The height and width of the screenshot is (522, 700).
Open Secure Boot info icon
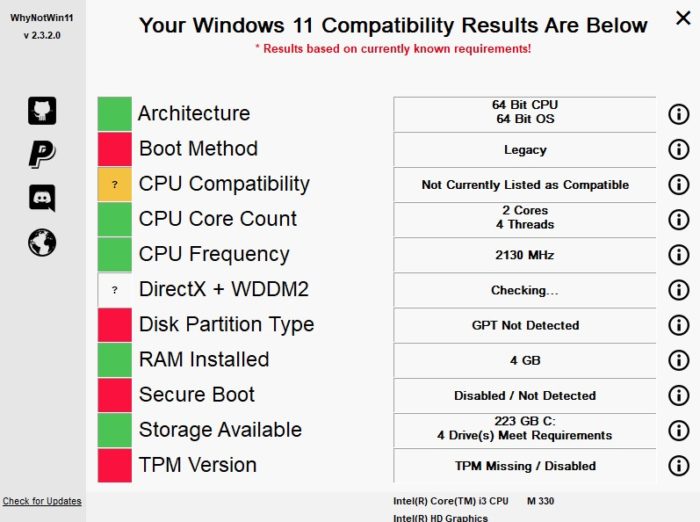[x=678, y=395]
